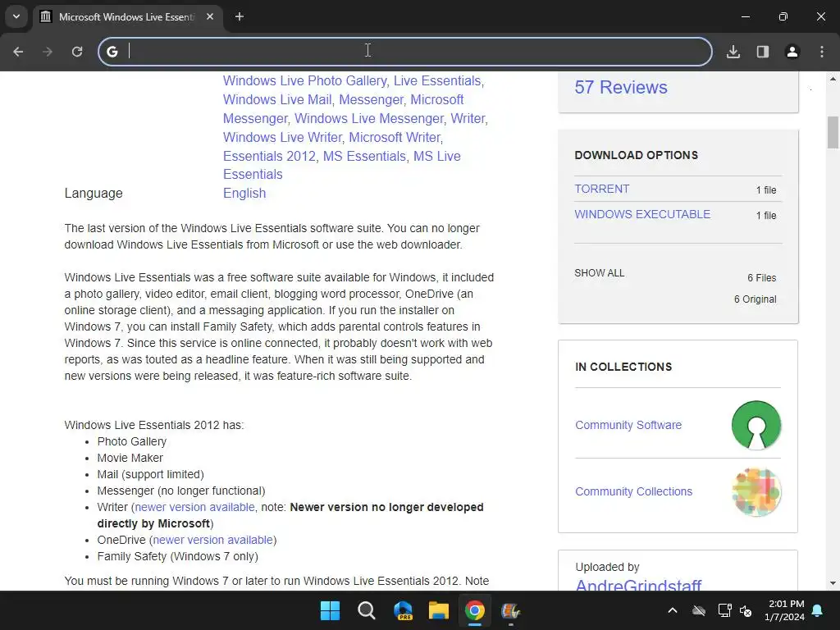Open the tab search dropdown arrow
840x630 pixels.
16,16
